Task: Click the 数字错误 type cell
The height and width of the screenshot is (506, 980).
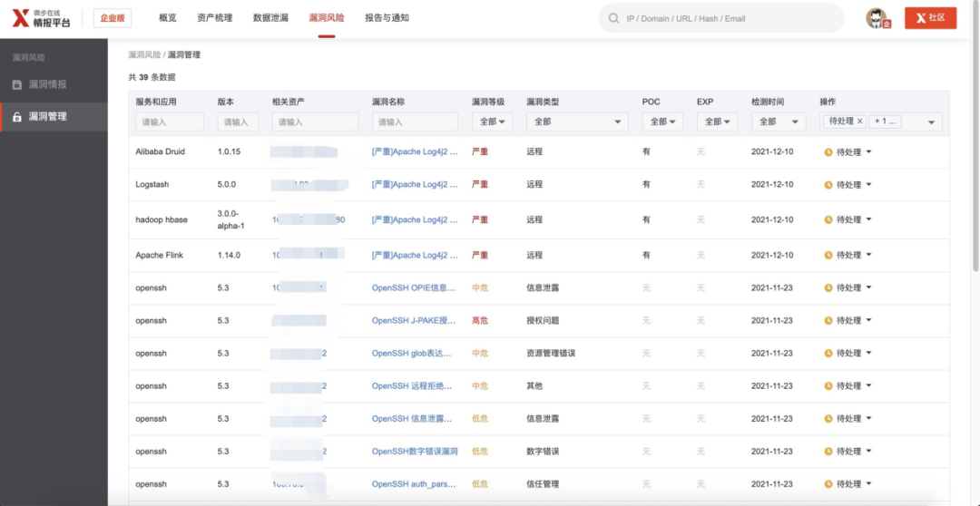Action: pyautogui.click(x=543, y=451)
